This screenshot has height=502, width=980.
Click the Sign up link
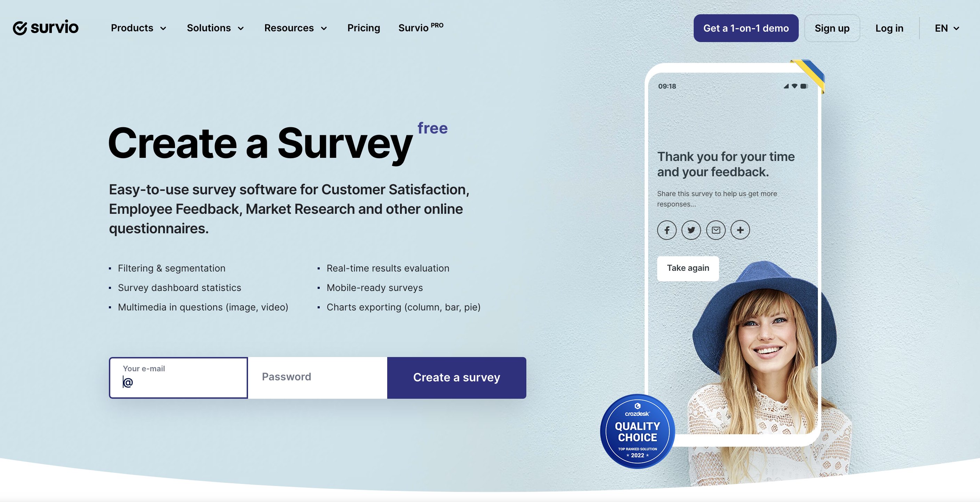(832, 27)
